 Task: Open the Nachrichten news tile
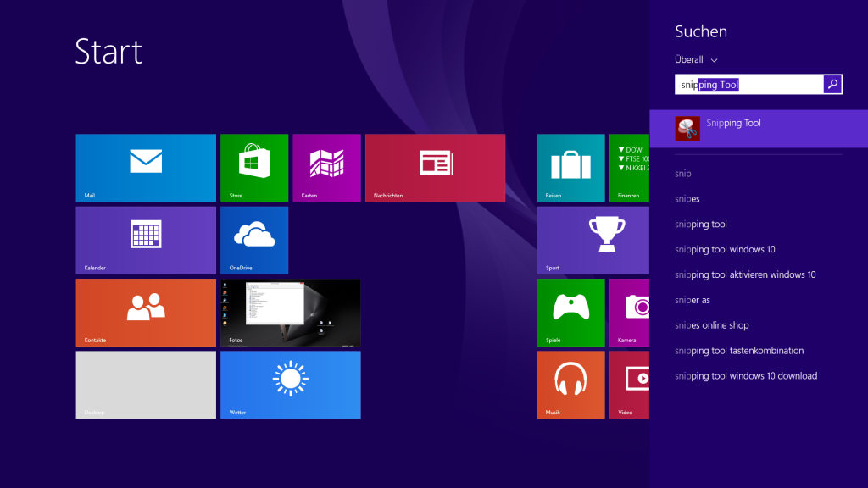(435, 168)
